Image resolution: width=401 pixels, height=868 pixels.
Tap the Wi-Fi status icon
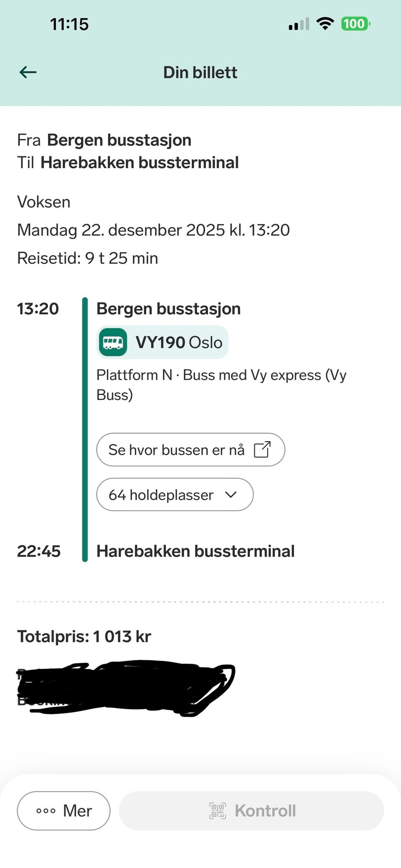point(325,23)
